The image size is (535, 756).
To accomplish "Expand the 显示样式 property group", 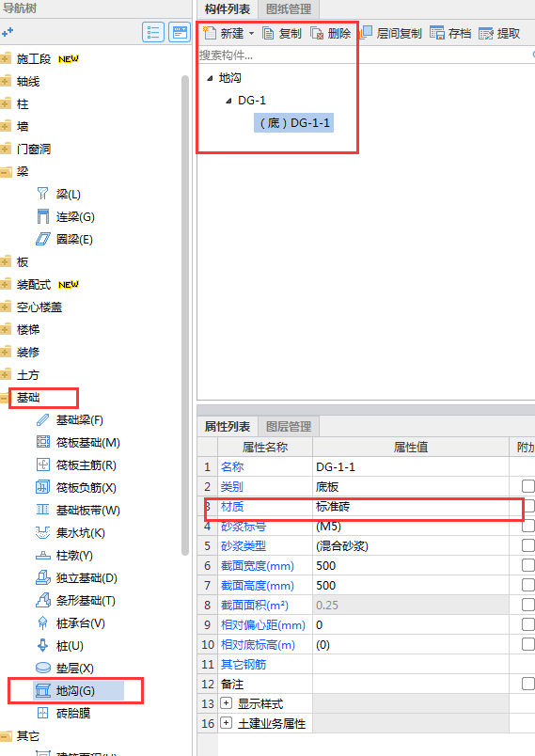I will 226,703.
